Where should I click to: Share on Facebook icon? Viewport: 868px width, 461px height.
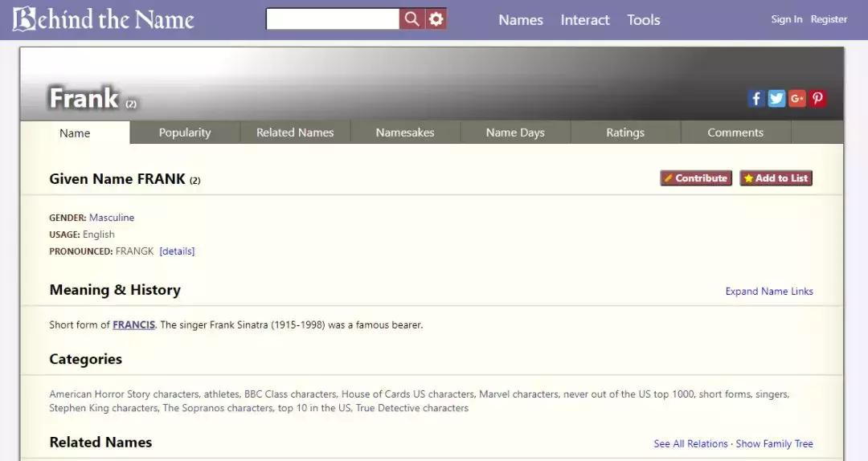pos(755,99)
